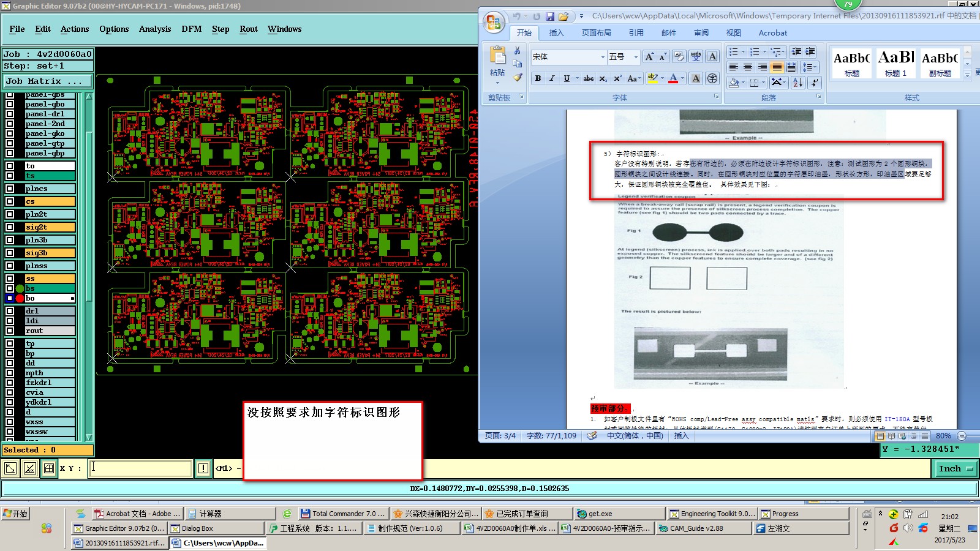Image resolution: width=980 pixels, height=551 pixels.
Task: Open the bullets list dropdown arrow
Action: (x=743, y=52)
